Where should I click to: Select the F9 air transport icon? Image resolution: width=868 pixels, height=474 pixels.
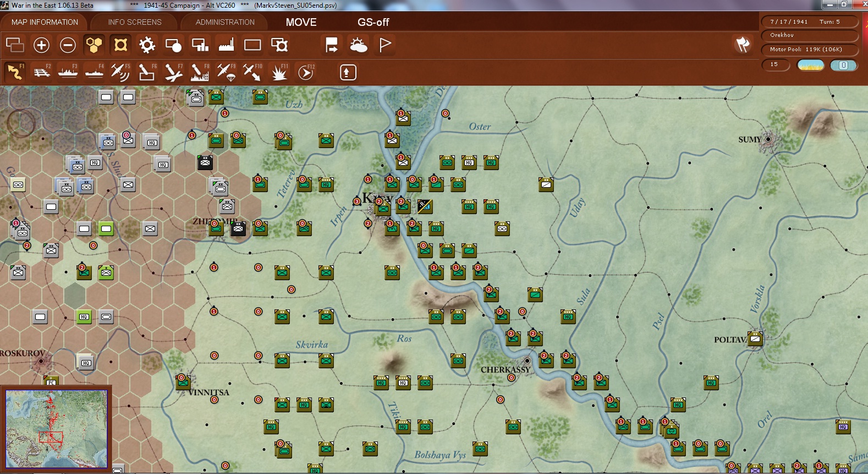[226, 72]
